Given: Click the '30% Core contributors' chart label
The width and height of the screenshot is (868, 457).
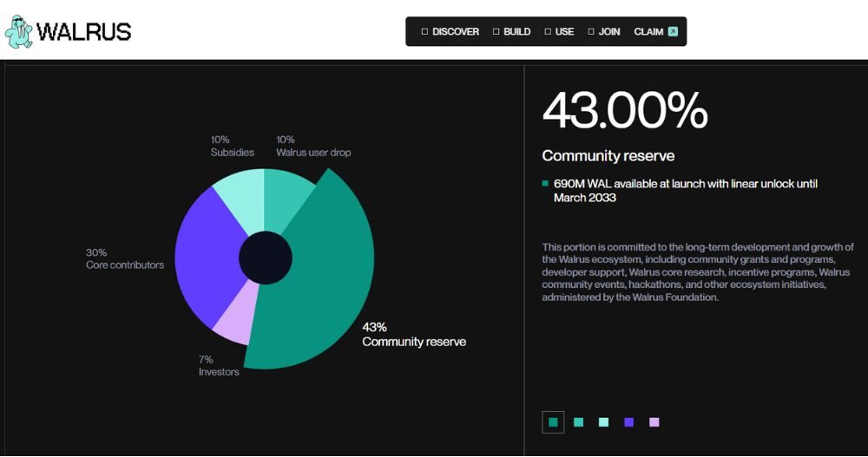Looking at the screenshot, I should [x=125, y=258].
